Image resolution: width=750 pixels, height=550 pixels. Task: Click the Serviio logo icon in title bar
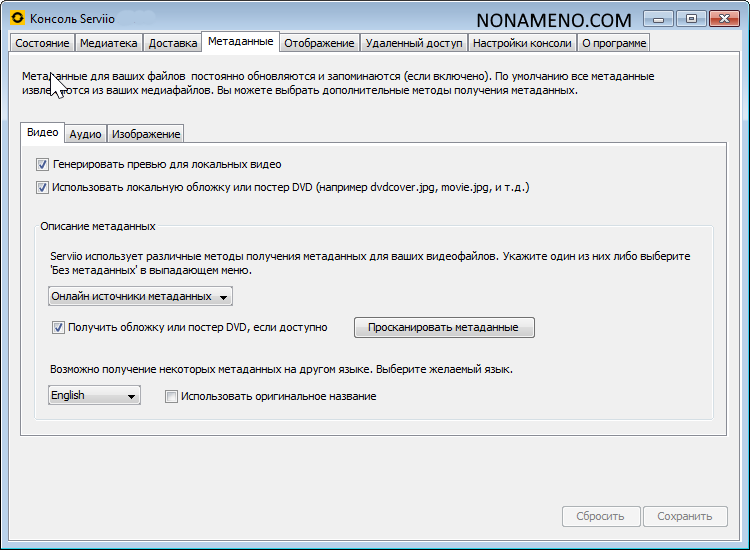pyautogui.click(x=16, y=19)
